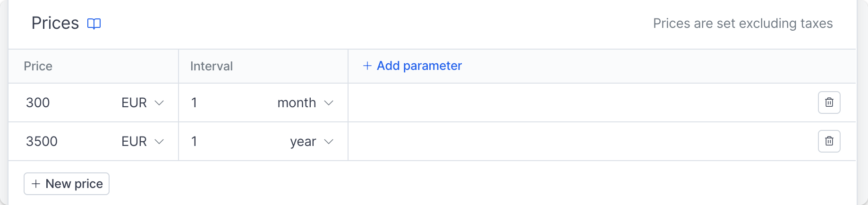Click the chevron next to year
Viewport: 868px width, 205px height.
329,141
